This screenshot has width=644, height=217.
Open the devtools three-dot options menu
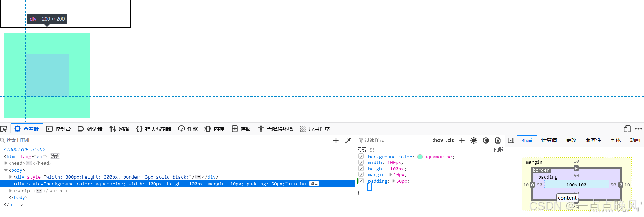[639, 129]
